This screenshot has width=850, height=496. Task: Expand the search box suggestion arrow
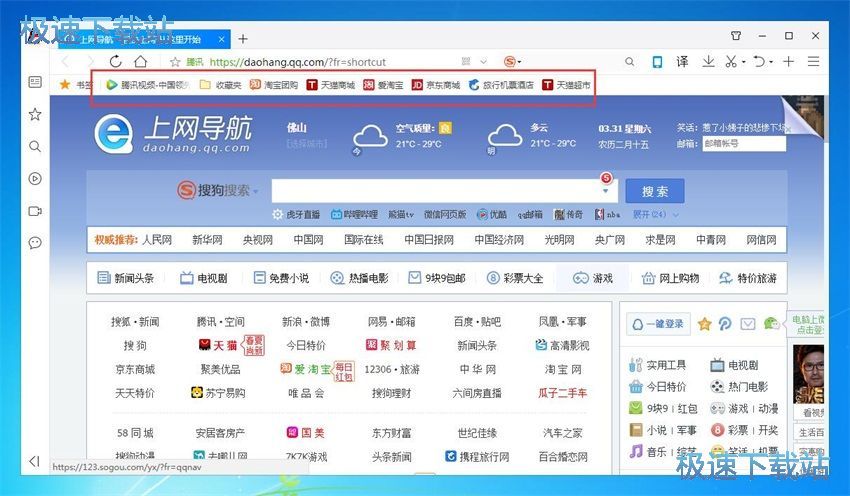click(x=606, y=191)
